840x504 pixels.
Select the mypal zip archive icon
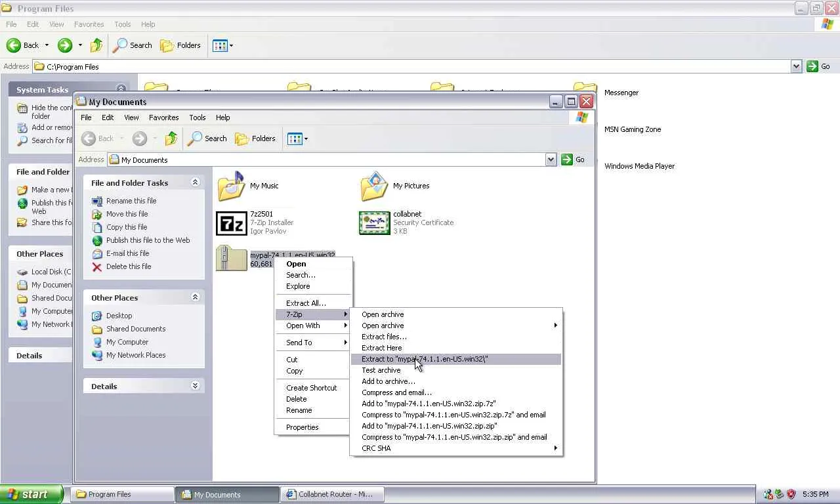point(231,259)
